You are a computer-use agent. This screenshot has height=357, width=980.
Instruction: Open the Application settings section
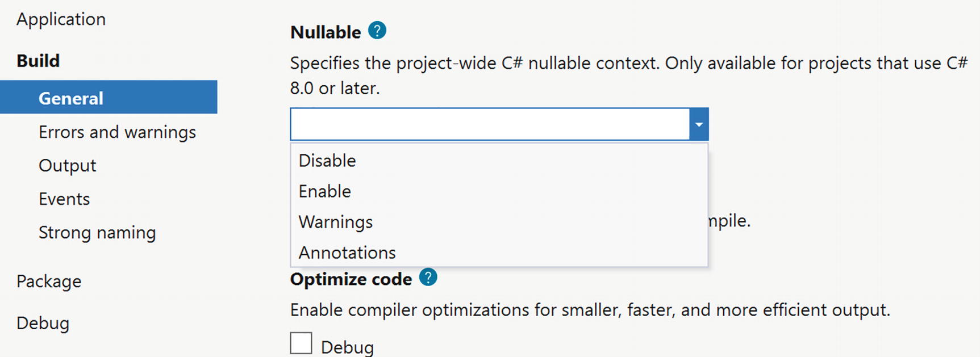[x=61, y=19]
